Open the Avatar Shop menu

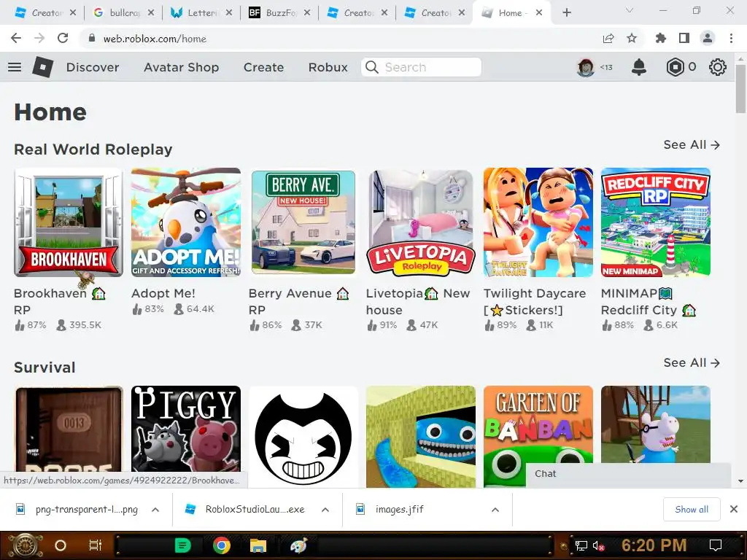pos(181,67)
